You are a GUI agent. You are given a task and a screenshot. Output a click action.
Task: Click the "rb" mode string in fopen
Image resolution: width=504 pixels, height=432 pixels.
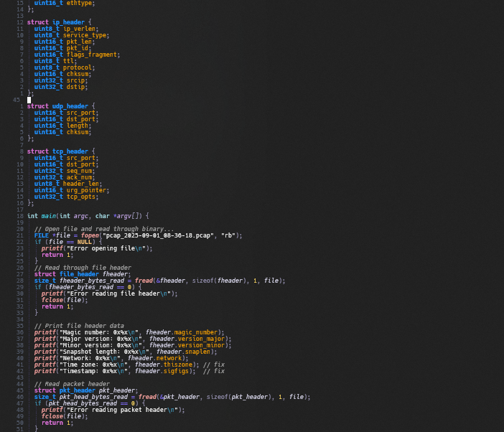(228, 235)
